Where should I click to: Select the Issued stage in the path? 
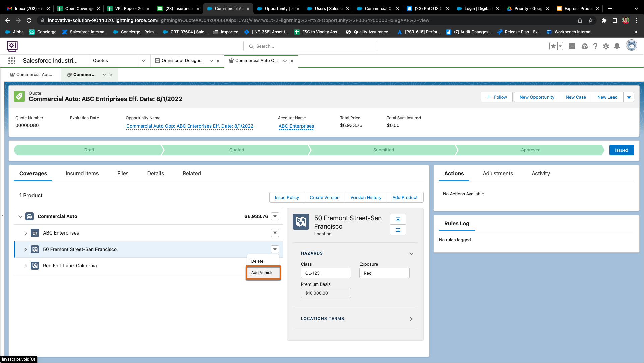point(622,150)
